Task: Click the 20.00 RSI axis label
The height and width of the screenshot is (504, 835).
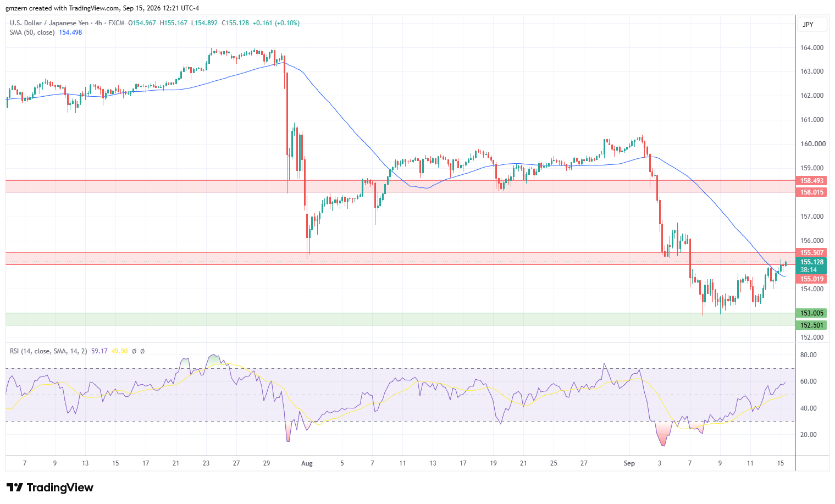Action: 808,435
